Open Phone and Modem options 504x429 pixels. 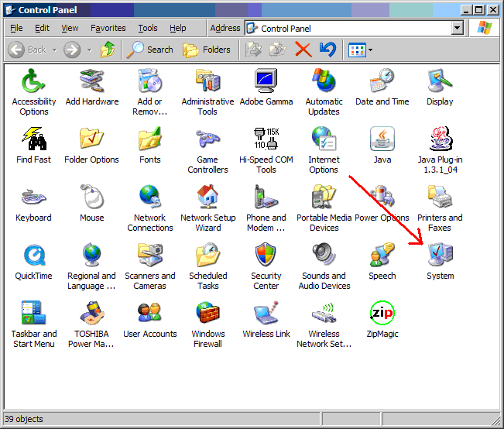[x=266, y=197]
